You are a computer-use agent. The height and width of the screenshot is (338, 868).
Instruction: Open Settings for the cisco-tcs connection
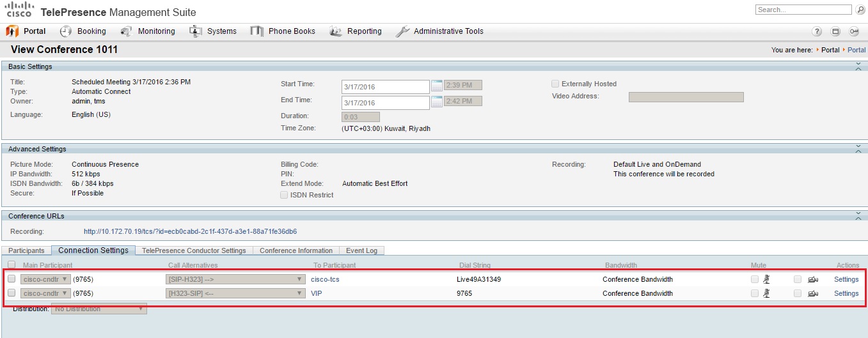click(x=846, y=279)
